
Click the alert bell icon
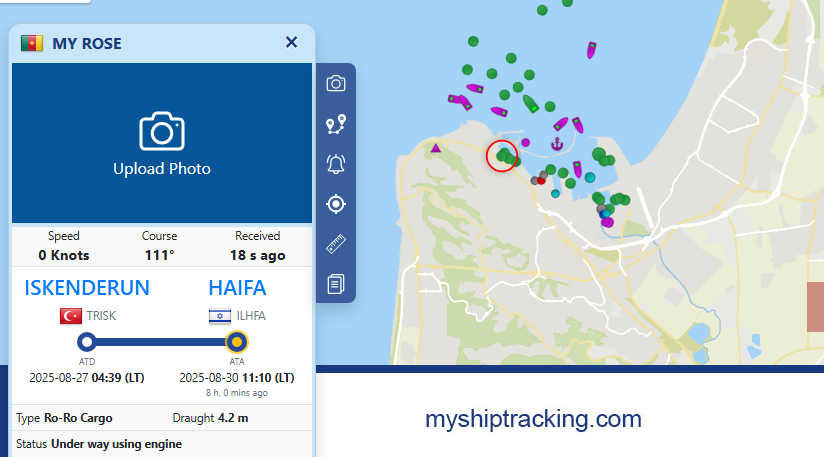(336, 164)
